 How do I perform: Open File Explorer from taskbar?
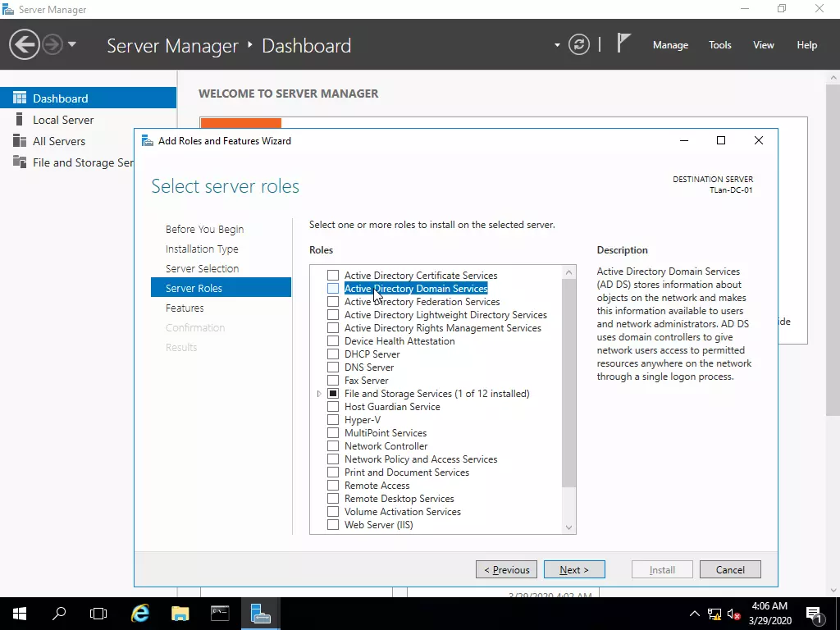180,614
